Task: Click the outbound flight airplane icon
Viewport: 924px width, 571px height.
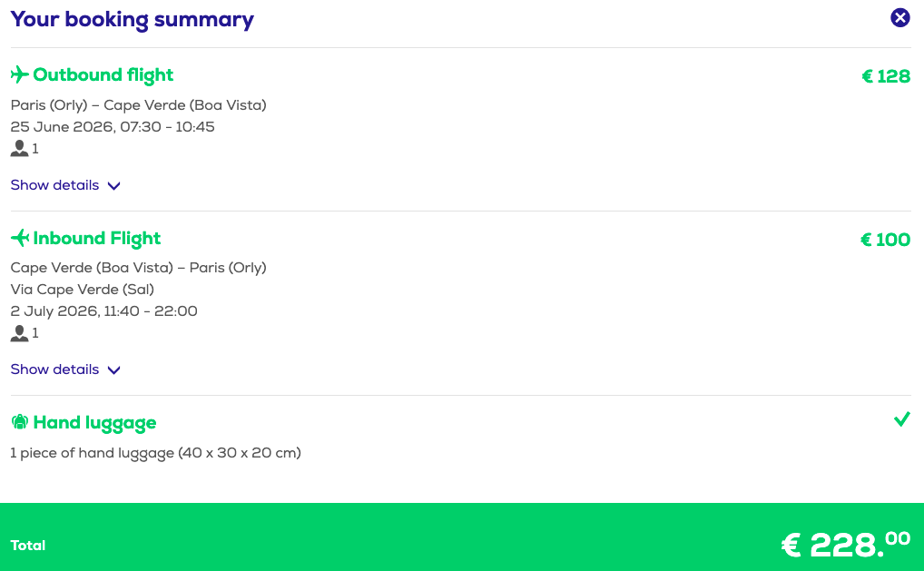Action: click(x=20, y=74)
